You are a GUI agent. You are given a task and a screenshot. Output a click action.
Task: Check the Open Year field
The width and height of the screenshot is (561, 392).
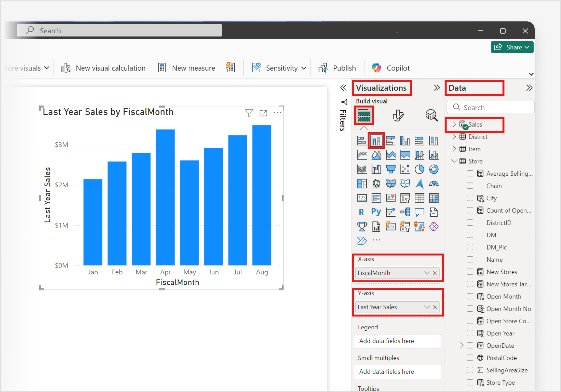point(470,333)
